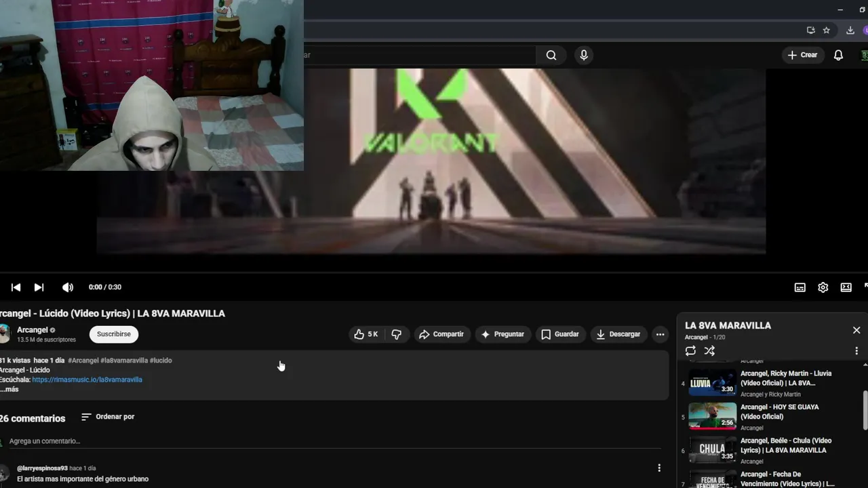Open options menu for larryespinosa93's comment

(x=659, y=468)
